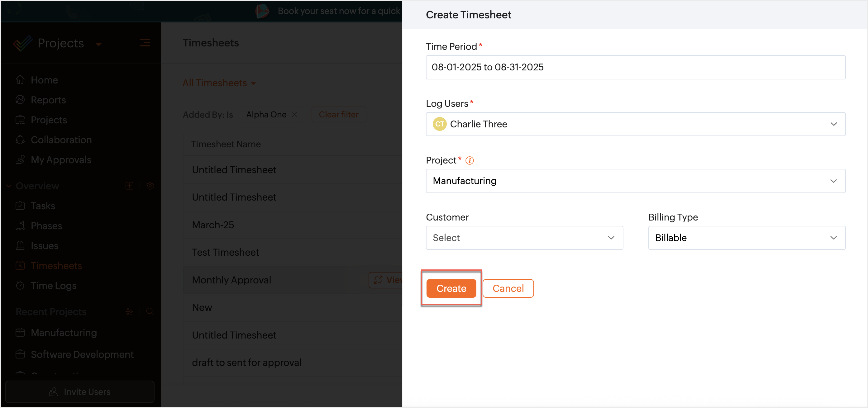Click the hamburger menu icon in sidebar
The height and width of the screenshot is (408, 868).
[145, 43]
